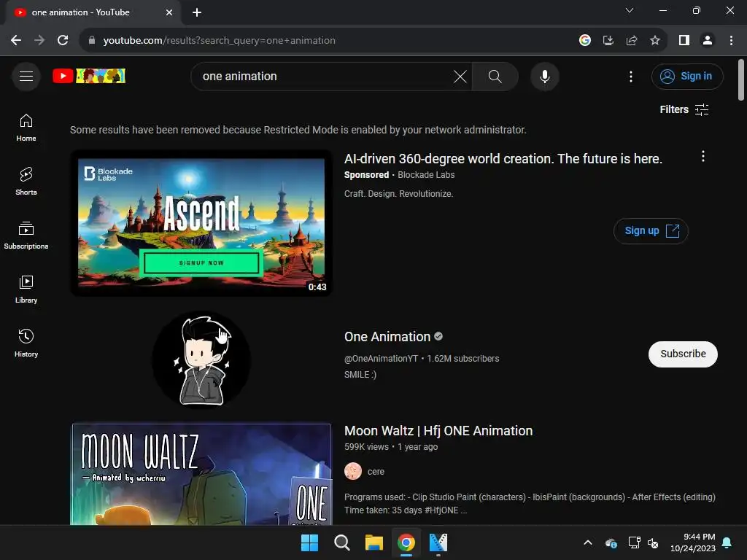Open the One Animation channel title
Viewport: 747px width, 560px height.
click(x=387, y=337)
